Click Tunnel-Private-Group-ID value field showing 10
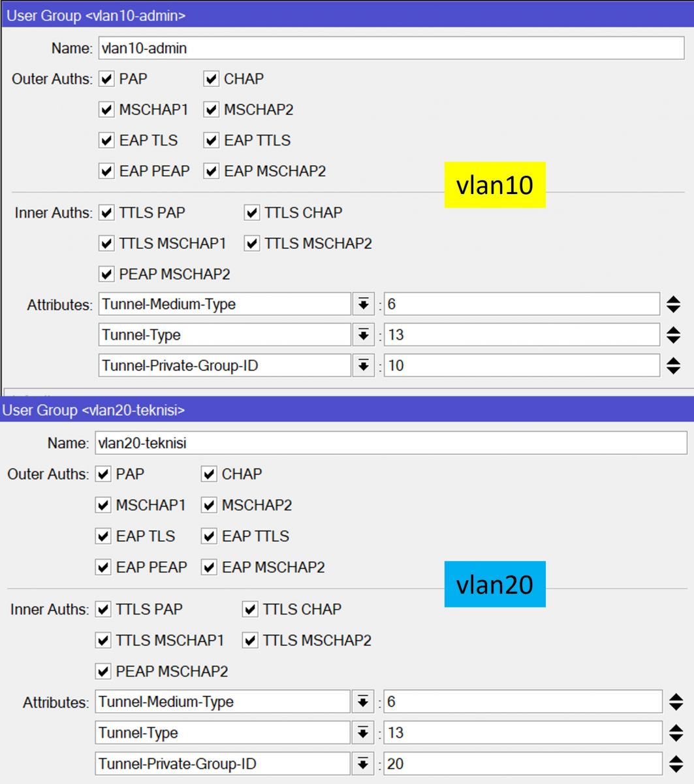This screenshot has height=784, width=694. (521, 366)
